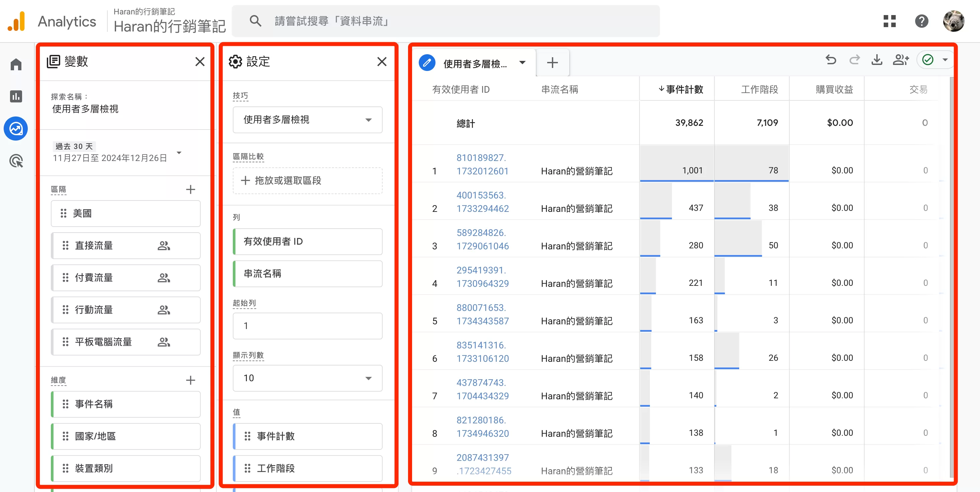
Task: Click users icon on 付費流量 segment
Action: [x=164, y=277]
